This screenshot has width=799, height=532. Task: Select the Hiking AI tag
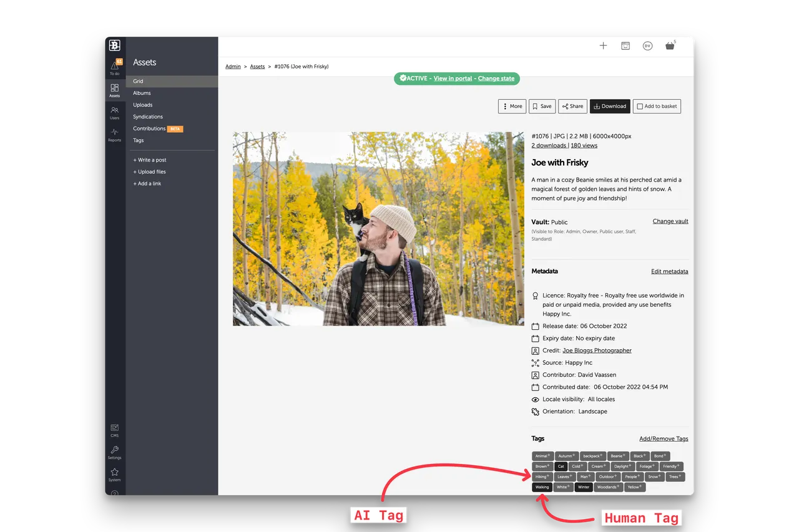tap(541, 476)
